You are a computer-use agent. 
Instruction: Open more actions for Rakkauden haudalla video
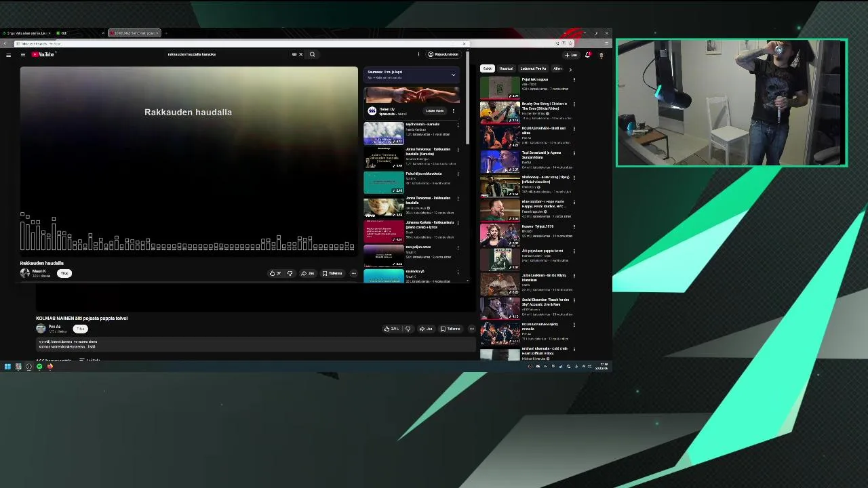[x=353, y=273]
